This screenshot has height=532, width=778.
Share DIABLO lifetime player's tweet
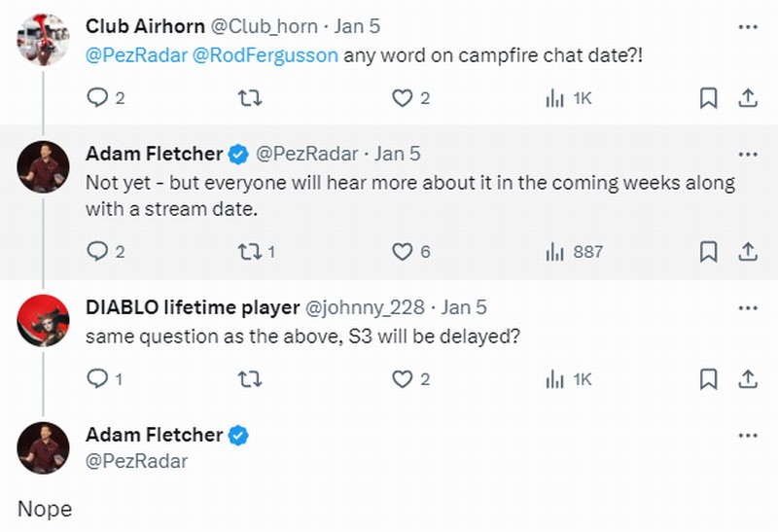point(747,379)
